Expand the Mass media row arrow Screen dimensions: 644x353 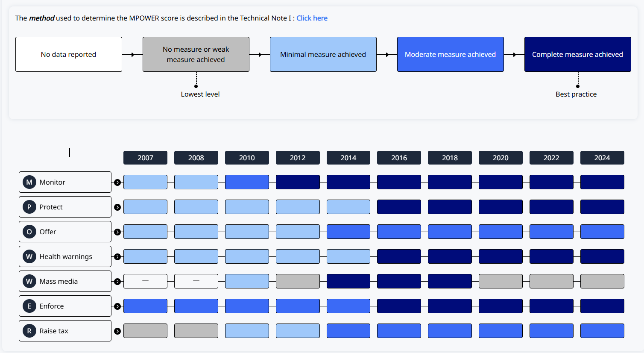[x=117, y=282]
